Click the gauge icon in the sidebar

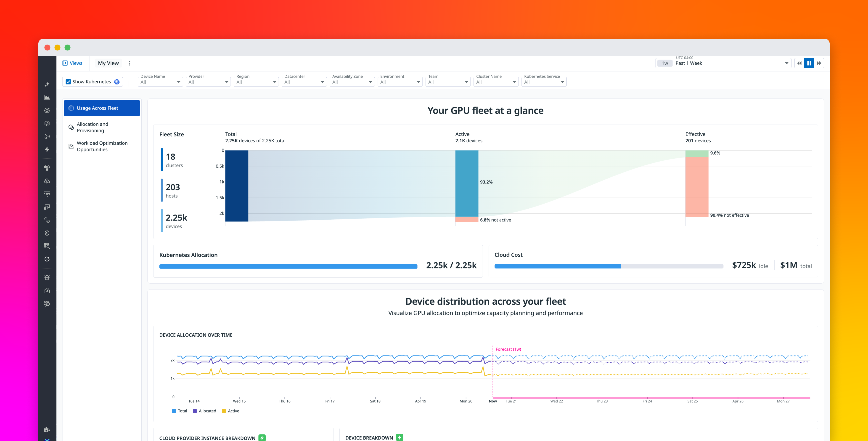click(x=47, y=291)
